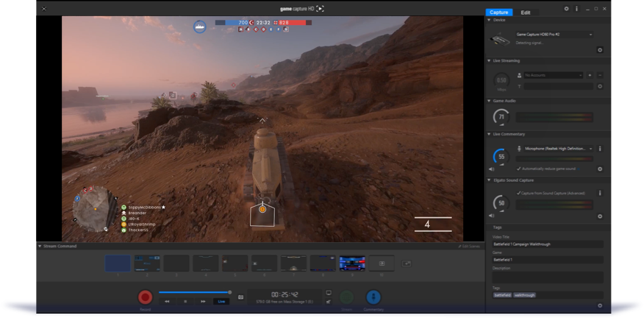Select scene thumbnail 9
Screen dimensions: 644x318
352,264
